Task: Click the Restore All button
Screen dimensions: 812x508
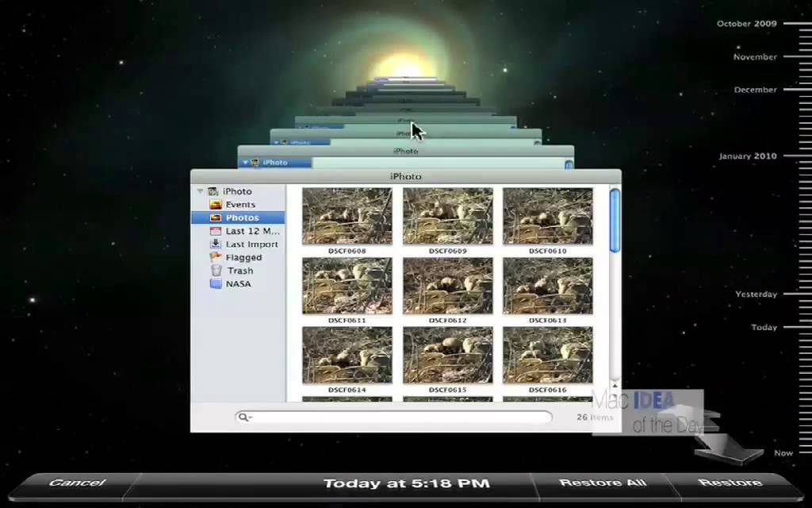Action: (603, 483)
